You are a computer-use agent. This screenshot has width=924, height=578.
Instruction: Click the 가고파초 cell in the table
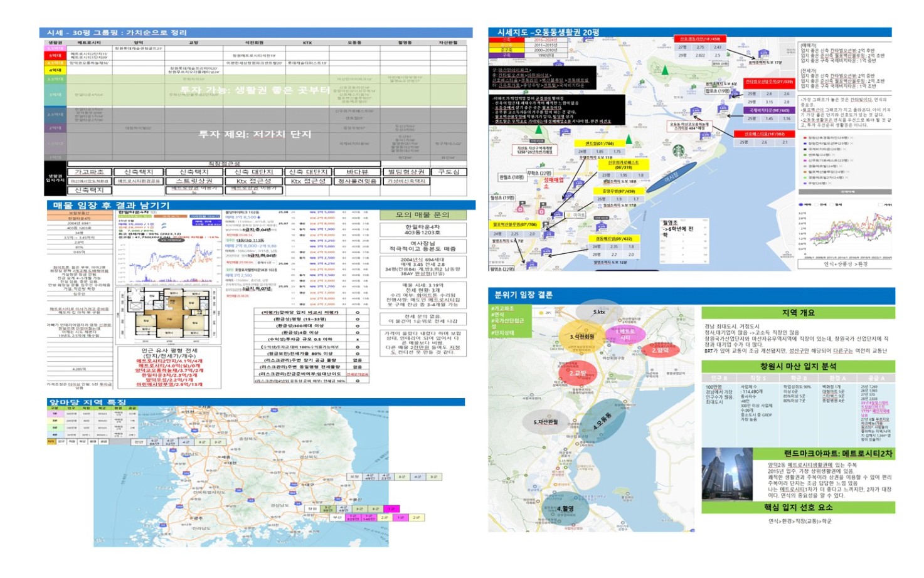point(89,172)
